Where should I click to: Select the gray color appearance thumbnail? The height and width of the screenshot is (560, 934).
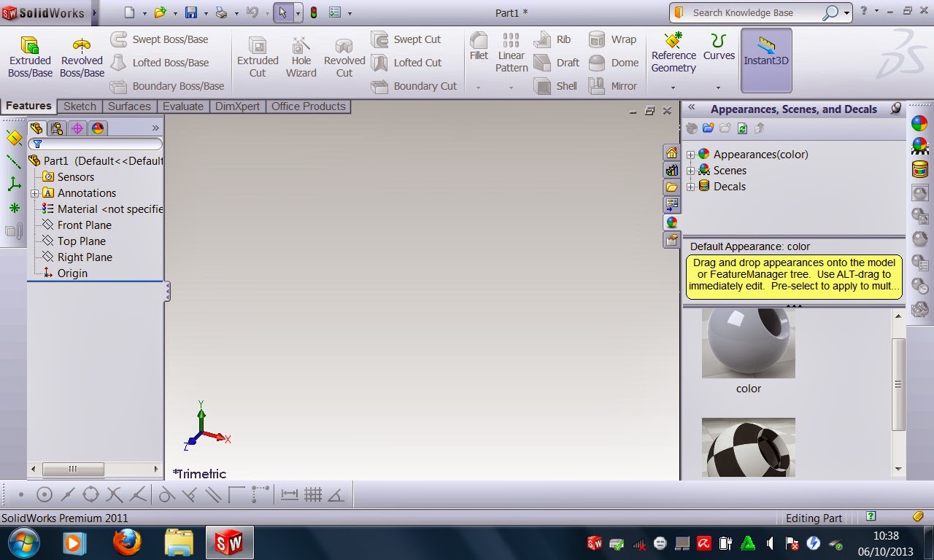[748, 343]
